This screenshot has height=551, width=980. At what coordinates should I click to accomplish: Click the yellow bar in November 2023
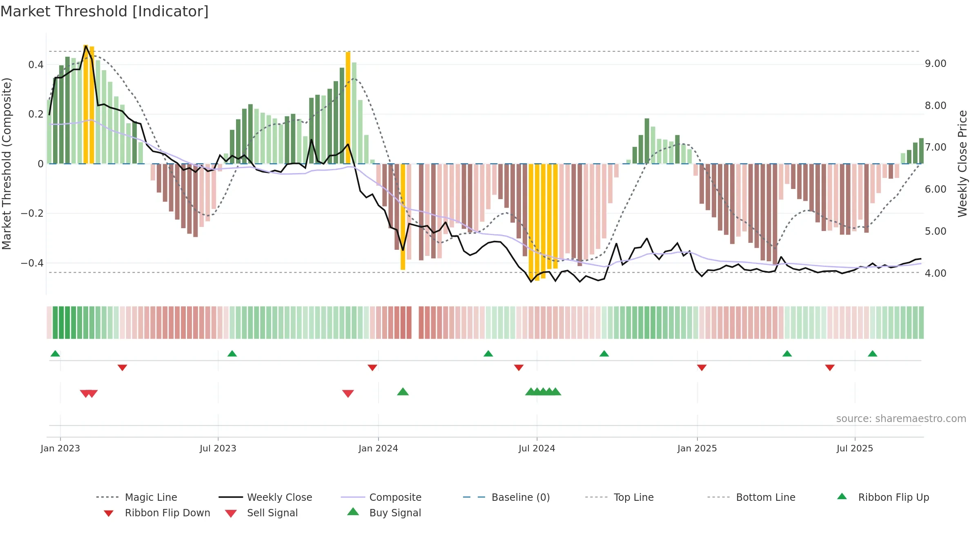click(x=348, y=108)
